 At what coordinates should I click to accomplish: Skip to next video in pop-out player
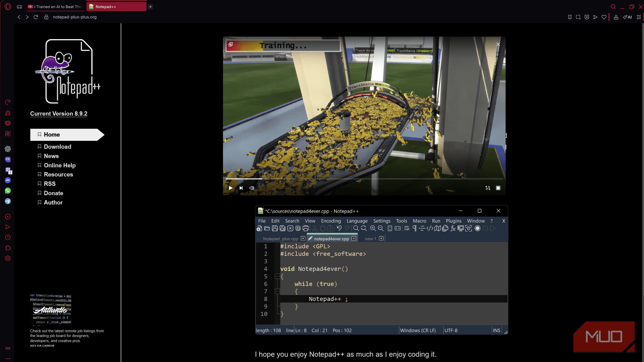coord(241,188)
